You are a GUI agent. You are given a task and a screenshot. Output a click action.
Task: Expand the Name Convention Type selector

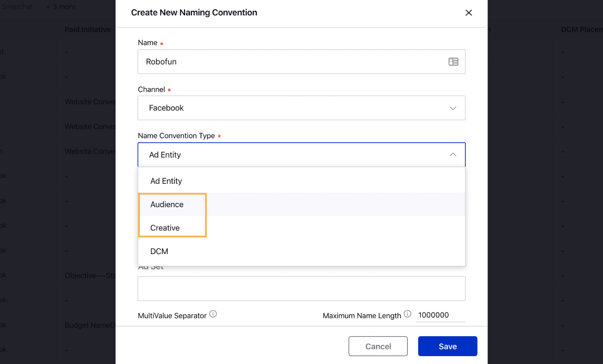(301, 155)
